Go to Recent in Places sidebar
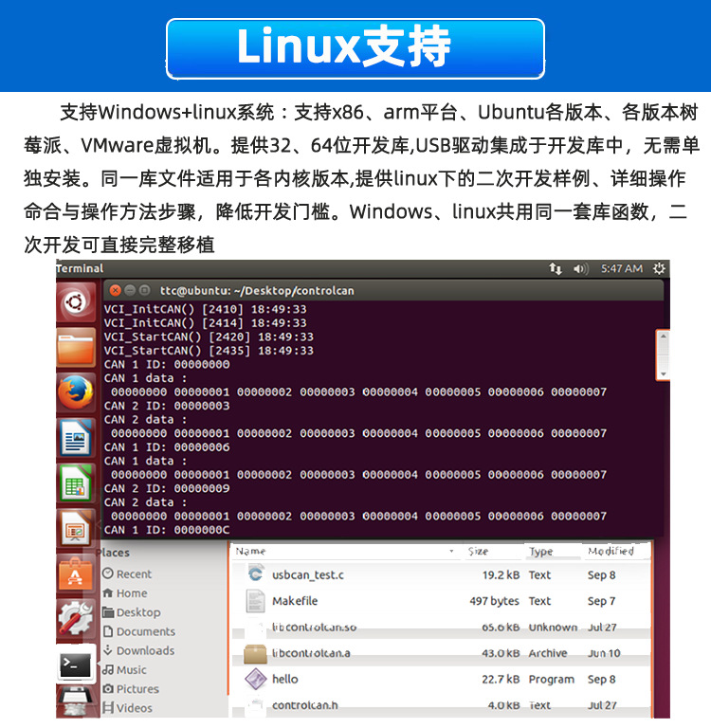711x728 pixels. (127, 574)
